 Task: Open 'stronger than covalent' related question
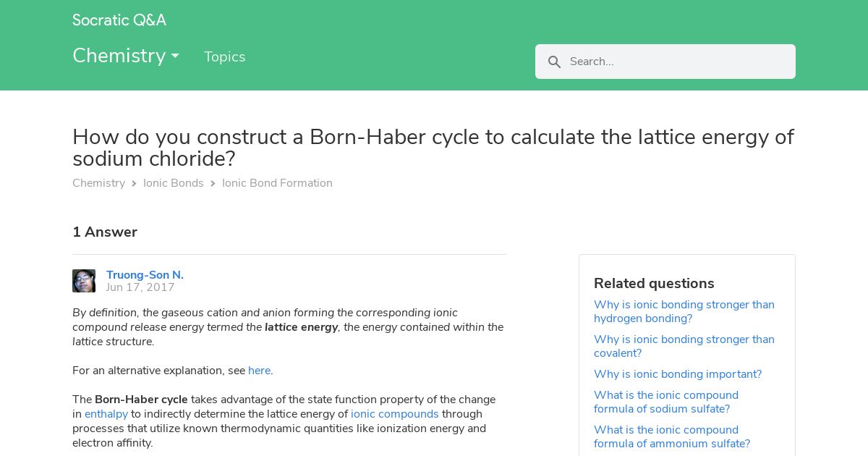684,346
